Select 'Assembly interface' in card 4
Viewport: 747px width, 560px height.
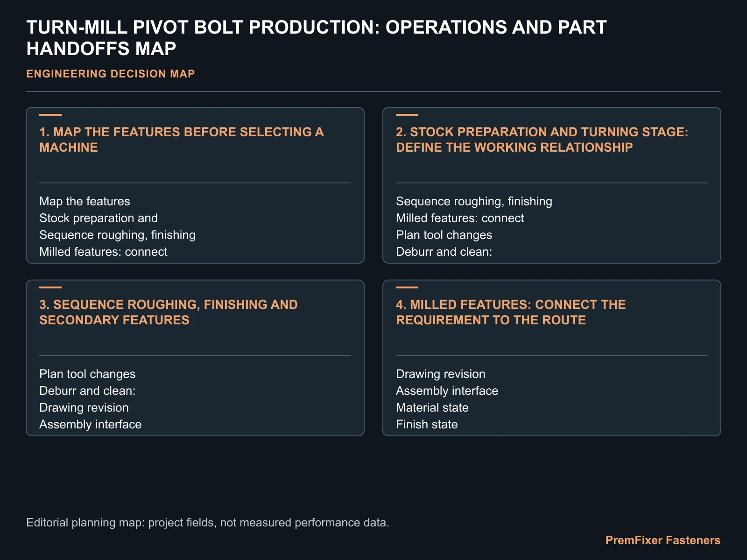447,391
